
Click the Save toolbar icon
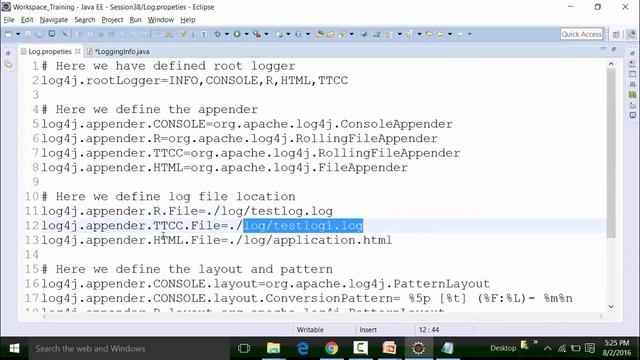[28, 34]
